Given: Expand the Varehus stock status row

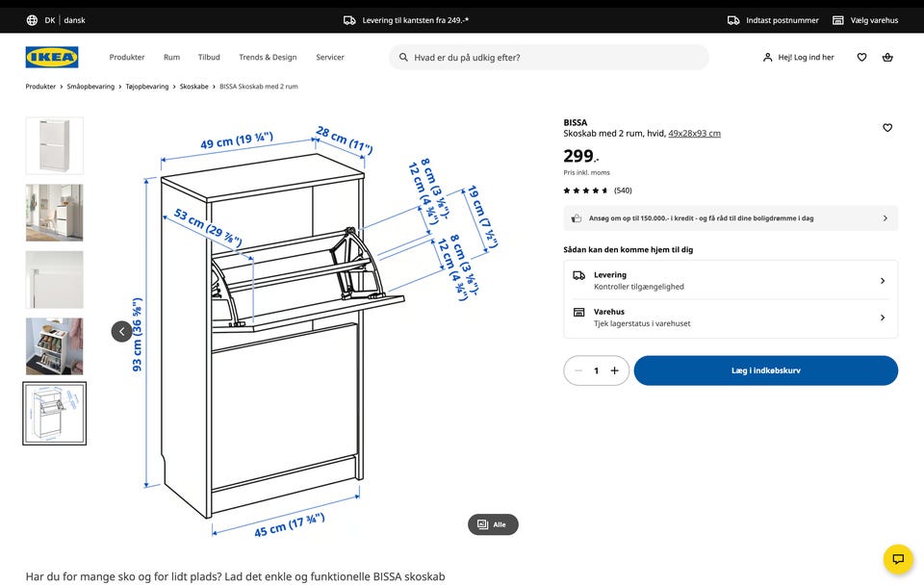Looking at the screenshot, I should (x=731, y=318).
